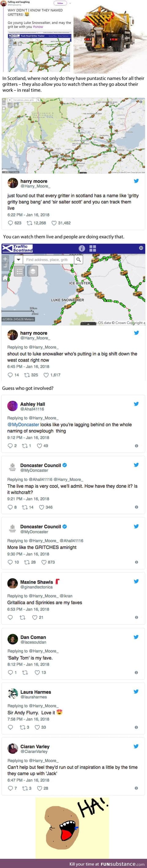Click the info icon in Traffic Scotland header
147x868 pixels.
82,248
